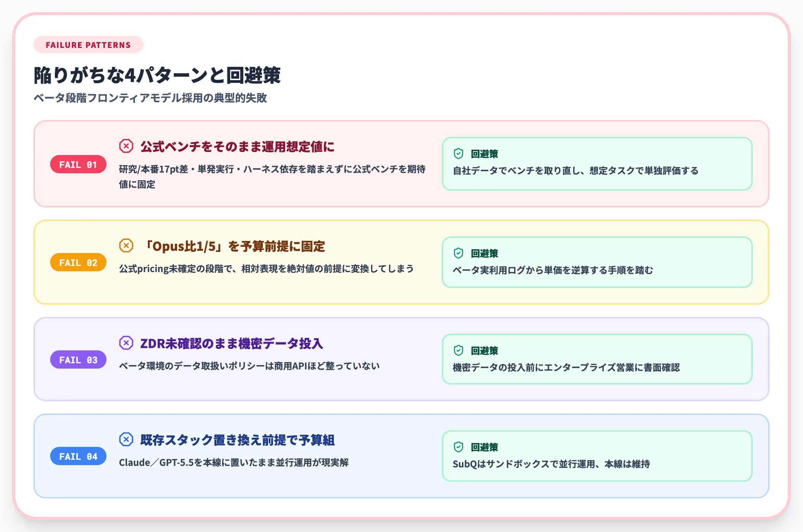This screenshot has height=532, width=803.
Task: Click the shield check icon in FAIL 01's 回避策 box
Action: pos(459,154)
